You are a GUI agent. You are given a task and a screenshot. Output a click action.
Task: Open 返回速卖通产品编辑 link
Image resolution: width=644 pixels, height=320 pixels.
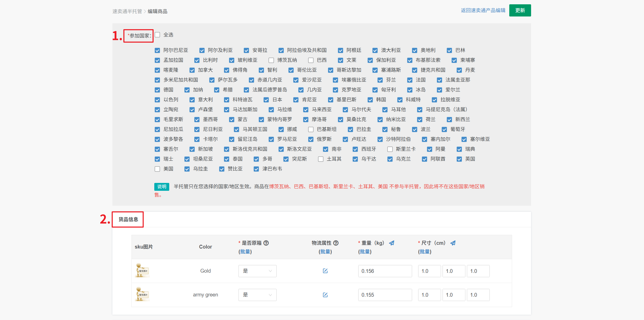click(483, 10)
